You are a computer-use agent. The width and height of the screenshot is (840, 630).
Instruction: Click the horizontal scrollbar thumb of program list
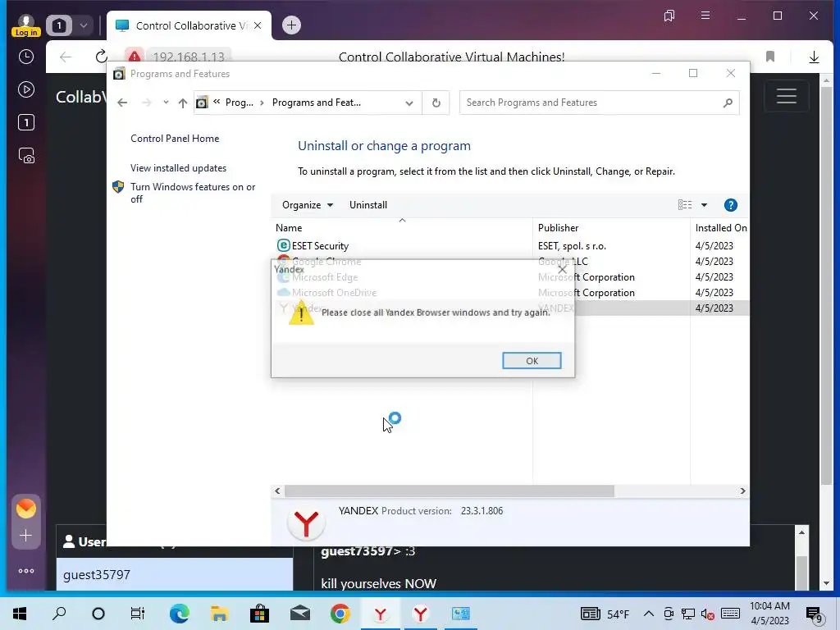pos(449,491)
